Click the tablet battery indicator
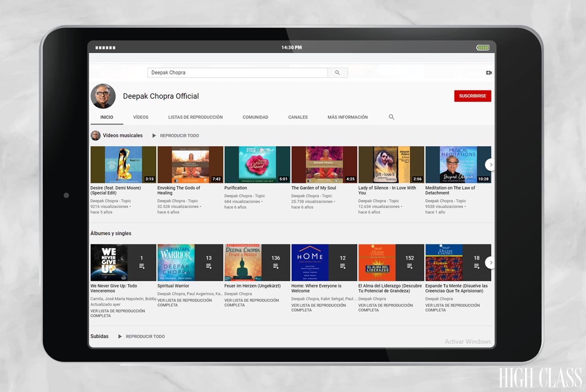 (x=483, y=48)
